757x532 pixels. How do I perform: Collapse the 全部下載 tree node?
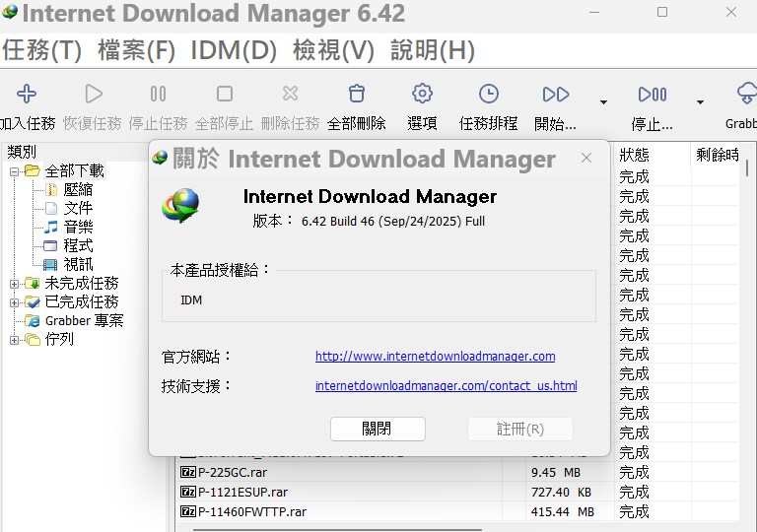click(x=15, y=171)
